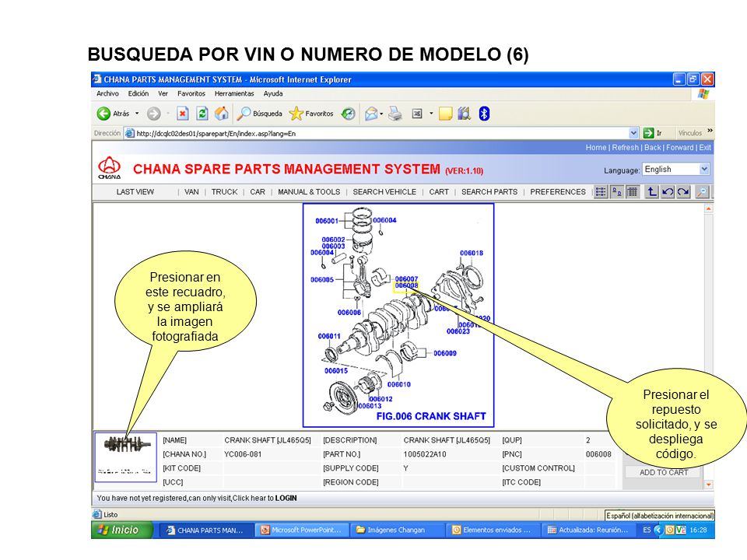Select TRUCK in navigation bar
Screen dimensions: 747x560
(224, 192)
